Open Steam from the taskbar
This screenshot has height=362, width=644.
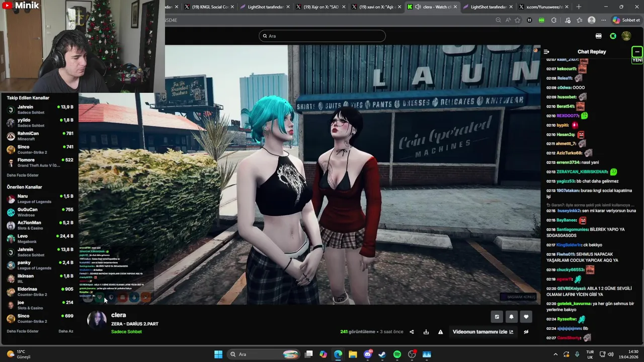[382, 354]
